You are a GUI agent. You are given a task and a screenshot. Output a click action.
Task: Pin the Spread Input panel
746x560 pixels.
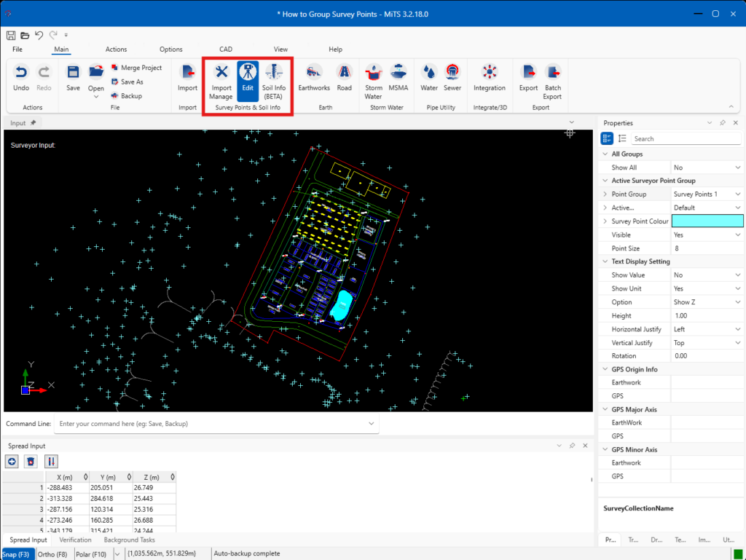pos(572,446)
